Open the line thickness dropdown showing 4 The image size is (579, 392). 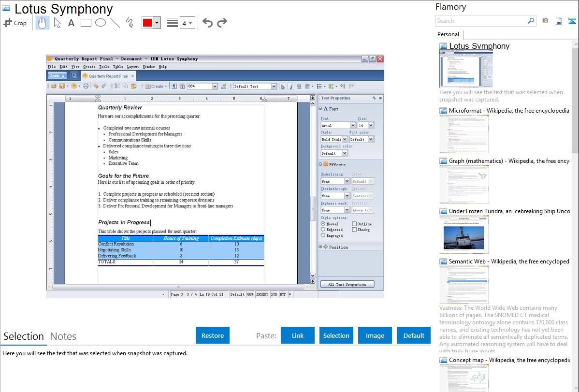[188, 23]
